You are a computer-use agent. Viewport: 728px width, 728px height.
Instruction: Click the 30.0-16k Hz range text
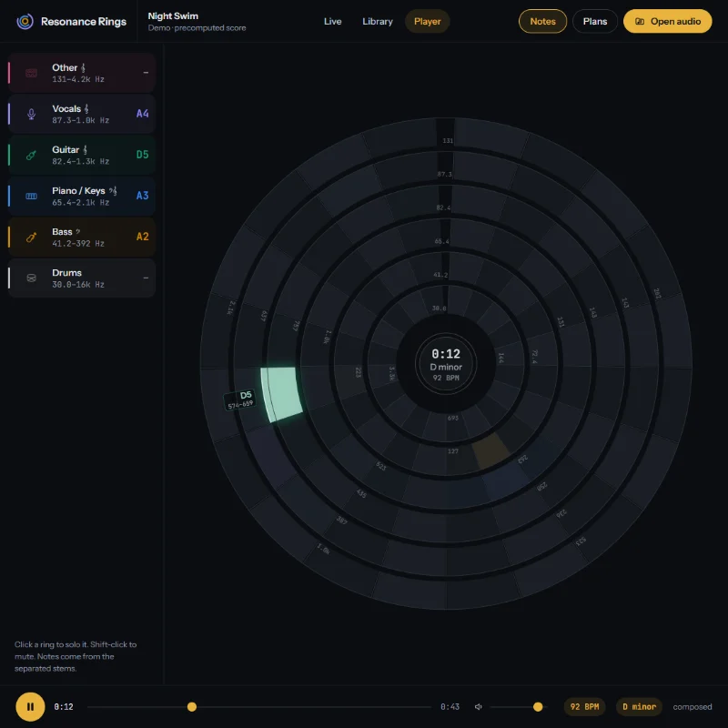pos(78,285)
